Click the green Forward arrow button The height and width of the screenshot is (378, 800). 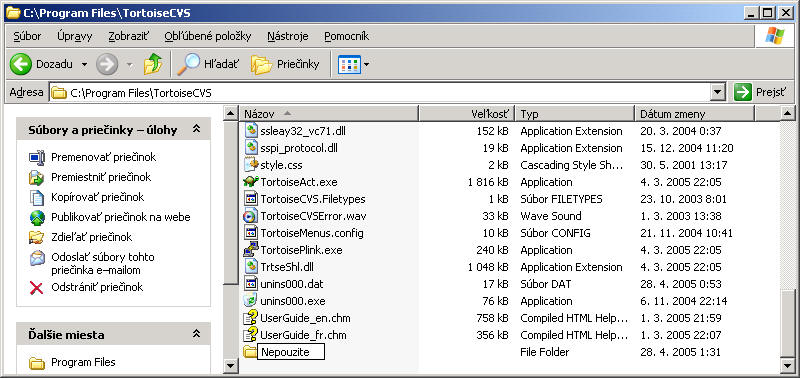click(107, 64)
